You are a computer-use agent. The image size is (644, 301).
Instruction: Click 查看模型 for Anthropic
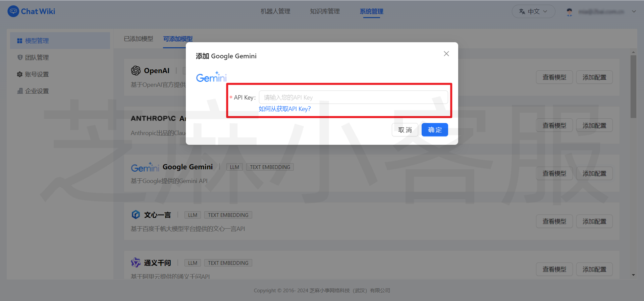pos(554,125)
